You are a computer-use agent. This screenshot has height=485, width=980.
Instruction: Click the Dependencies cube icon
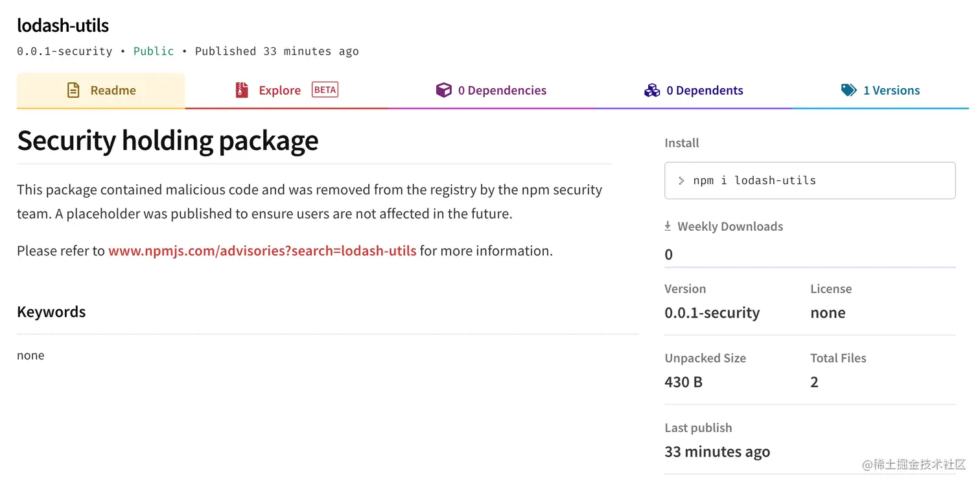pyautogui.click(x=443, y=90)
